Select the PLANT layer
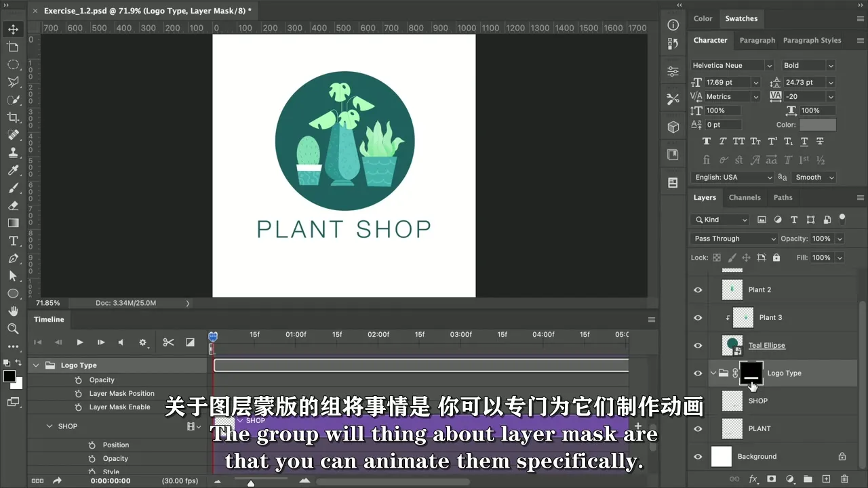 coord(759,428)
